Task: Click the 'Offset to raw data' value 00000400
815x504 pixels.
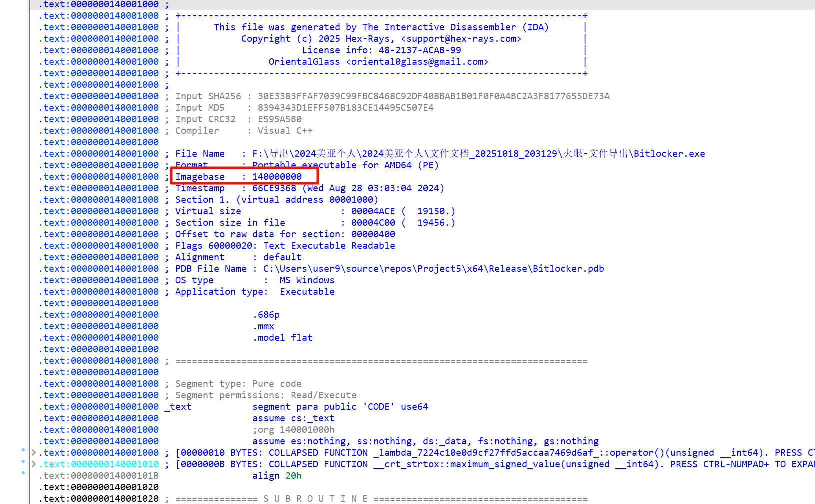Action: coord(373,234)
